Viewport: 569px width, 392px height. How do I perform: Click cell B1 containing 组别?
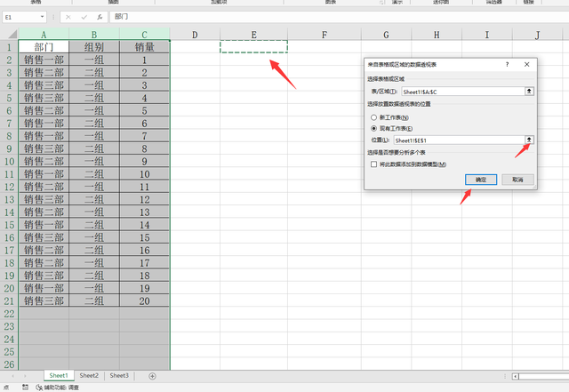(94, 47)
